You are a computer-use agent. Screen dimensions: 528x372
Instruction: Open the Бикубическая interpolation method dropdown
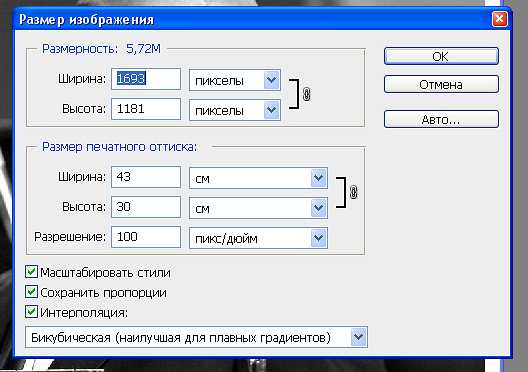(x=196, y=337)
